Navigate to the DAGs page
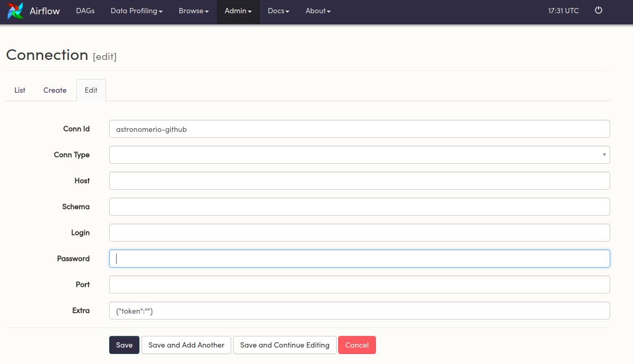 click(85, 11)
